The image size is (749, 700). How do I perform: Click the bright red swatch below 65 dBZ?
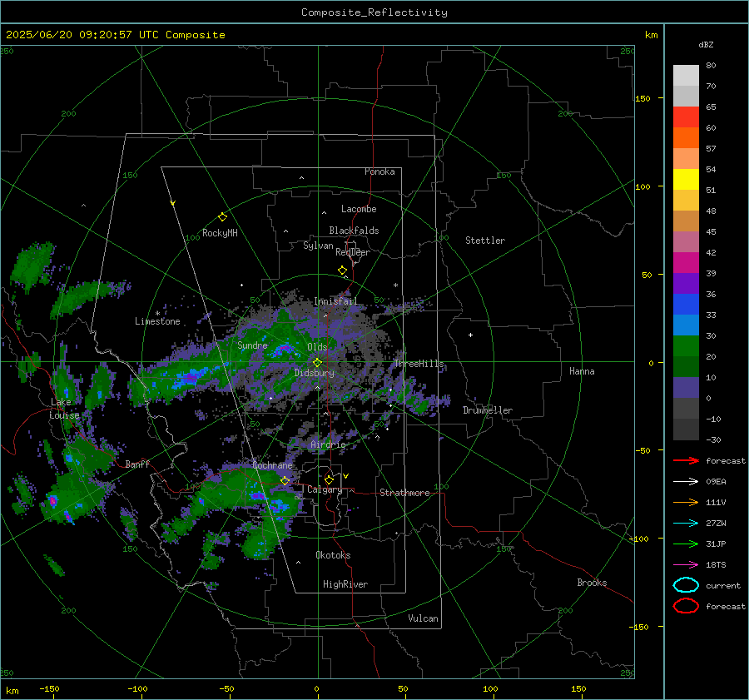click(686, 117)
